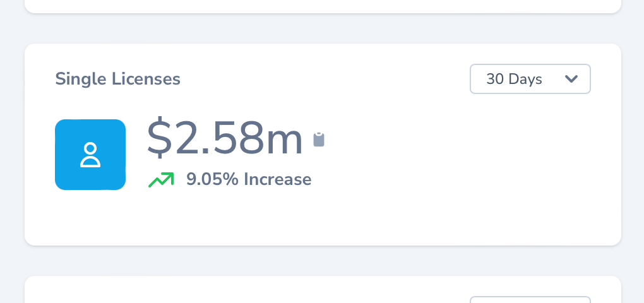
Task: Click the green trending-up arrow icon
Action: pyautogui.click(x=161, y=180)
